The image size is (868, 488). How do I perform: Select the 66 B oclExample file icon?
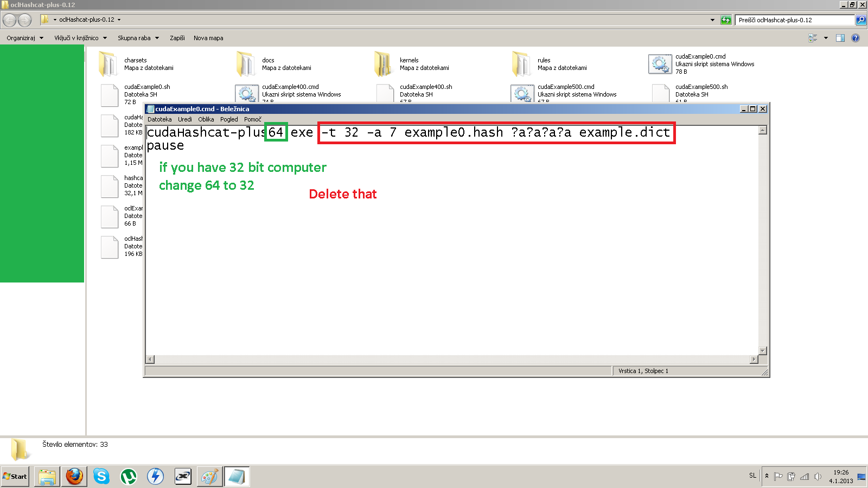(109, 216)
